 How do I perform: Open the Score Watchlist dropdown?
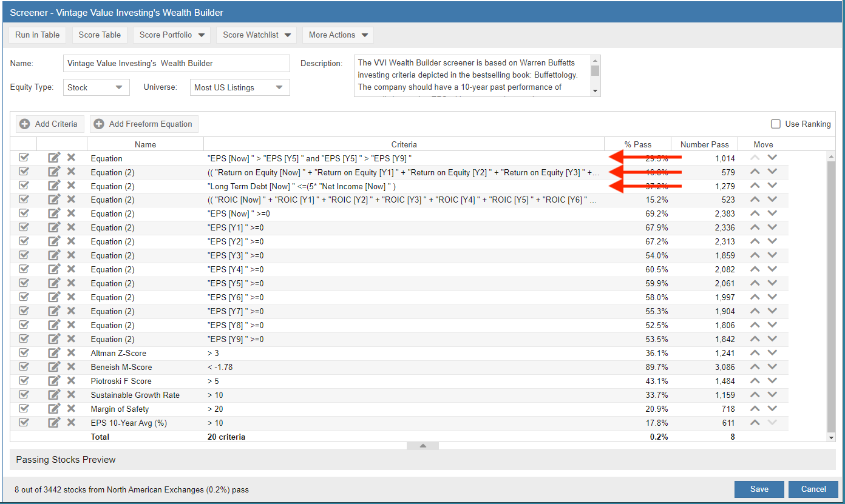(257, 35)
